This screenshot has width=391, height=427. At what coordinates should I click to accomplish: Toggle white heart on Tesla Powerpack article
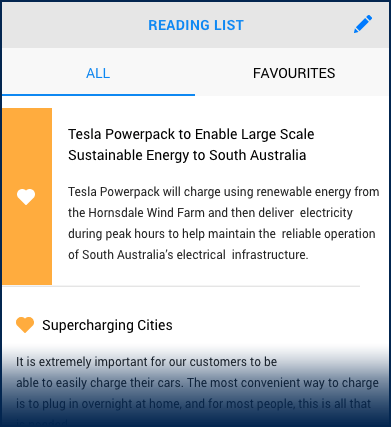point(26,197)
